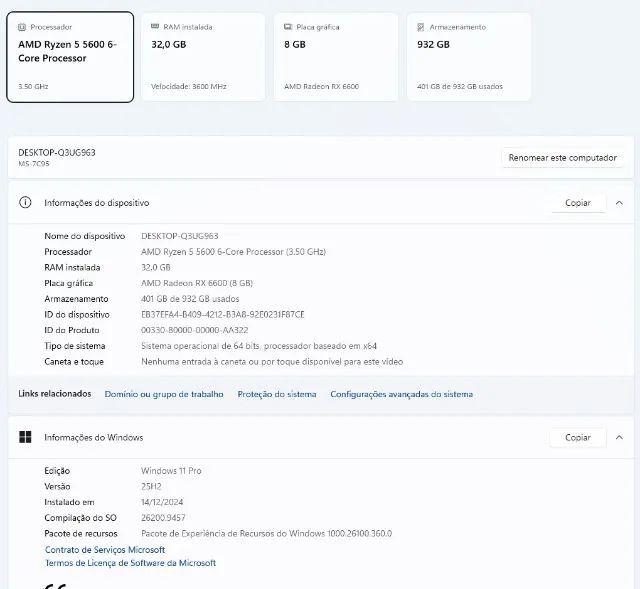The image size is (640, 589).
Task: Open Domínio ou grupo de trabalho link
Action: click(x=164, y=394)
